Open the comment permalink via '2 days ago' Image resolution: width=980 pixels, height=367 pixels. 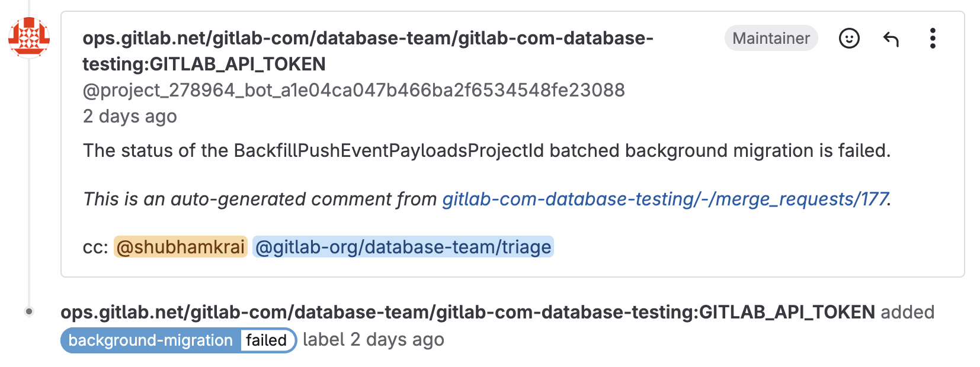tap(129, 116)
